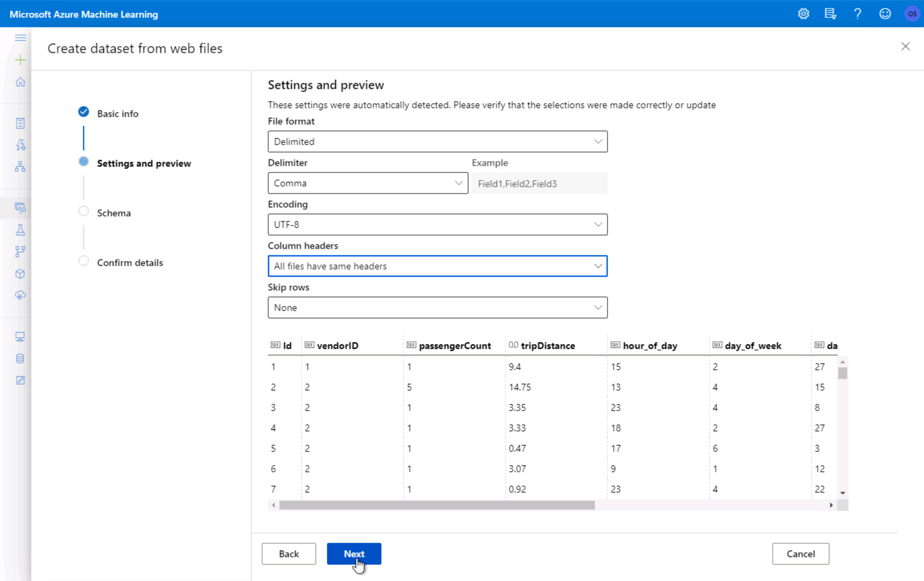924x581 pixels.
Task: Open the Compute monitor icon
Action: (20, 337)
